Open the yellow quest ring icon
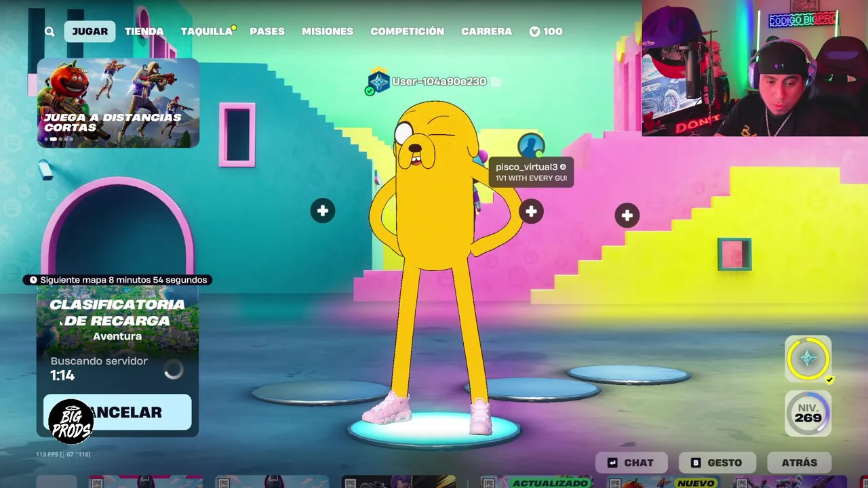 (x=808, y=359)
